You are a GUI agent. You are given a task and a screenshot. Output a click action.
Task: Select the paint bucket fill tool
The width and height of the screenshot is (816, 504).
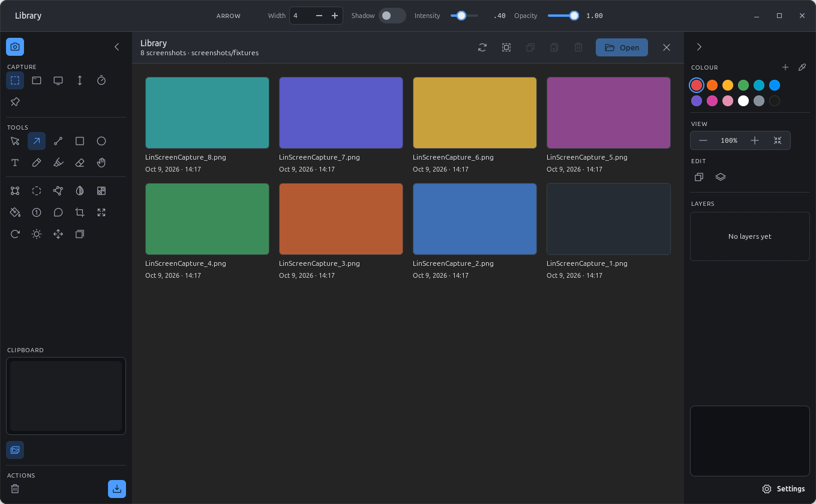(x=15, y=212)
